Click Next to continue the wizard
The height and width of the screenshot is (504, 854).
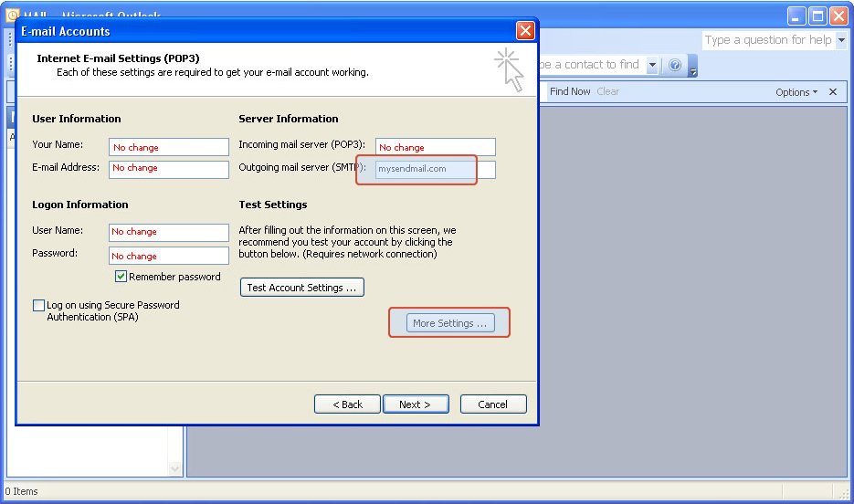click(x=415, y=404)
